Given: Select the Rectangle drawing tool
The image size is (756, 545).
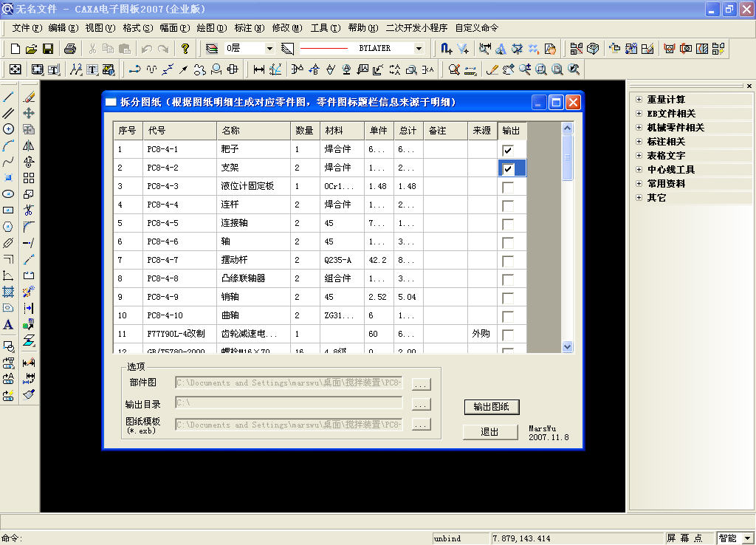Looking at the screenshot, I should point(8,210).
